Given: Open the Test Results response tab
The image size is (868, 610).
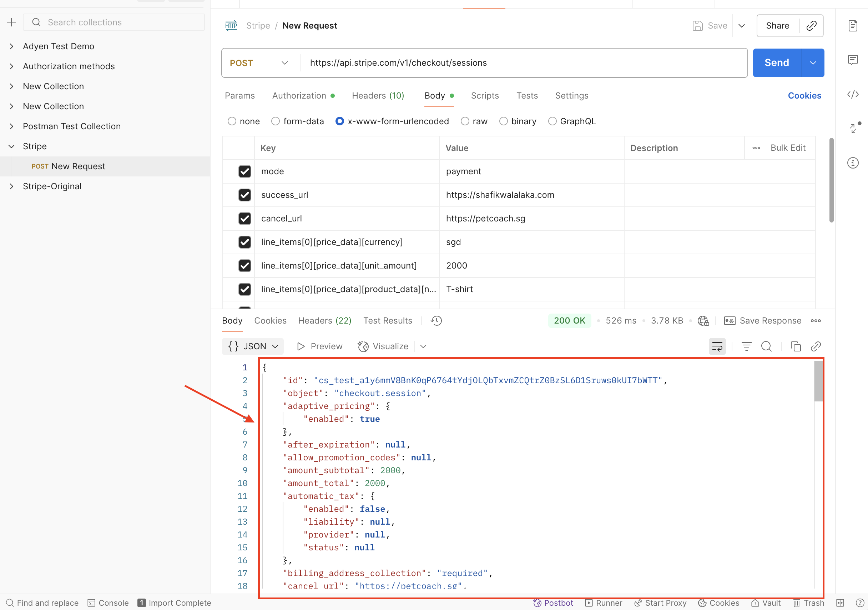Looking at the screenshot, I should 388,321.
